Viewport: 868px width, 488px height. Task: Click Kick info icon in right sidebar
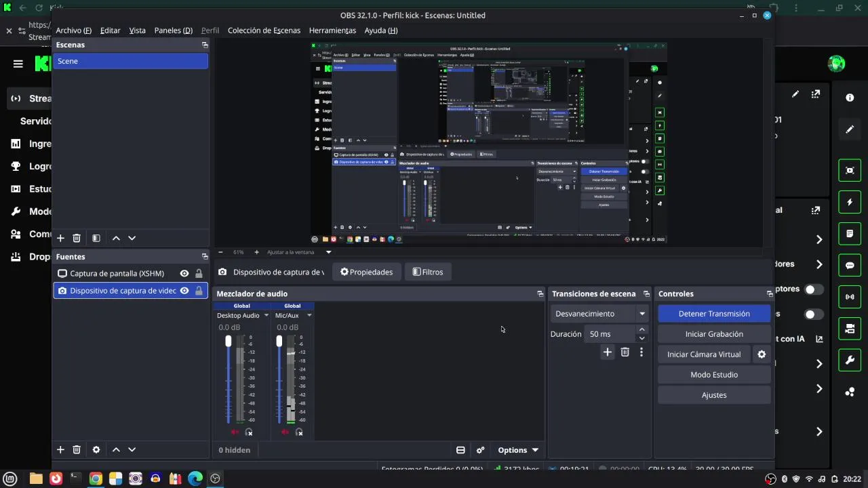850,98
